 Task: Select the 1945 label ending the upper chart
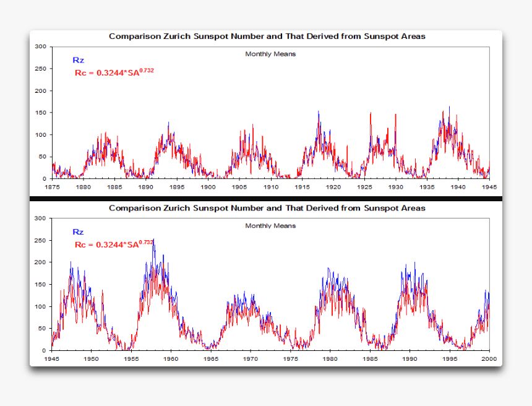(489, 187)
